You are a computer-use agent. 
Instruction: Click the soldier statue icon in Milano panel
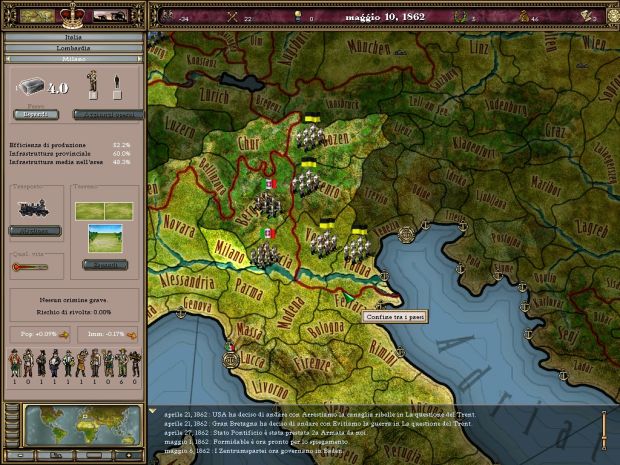tap(93, 84)
